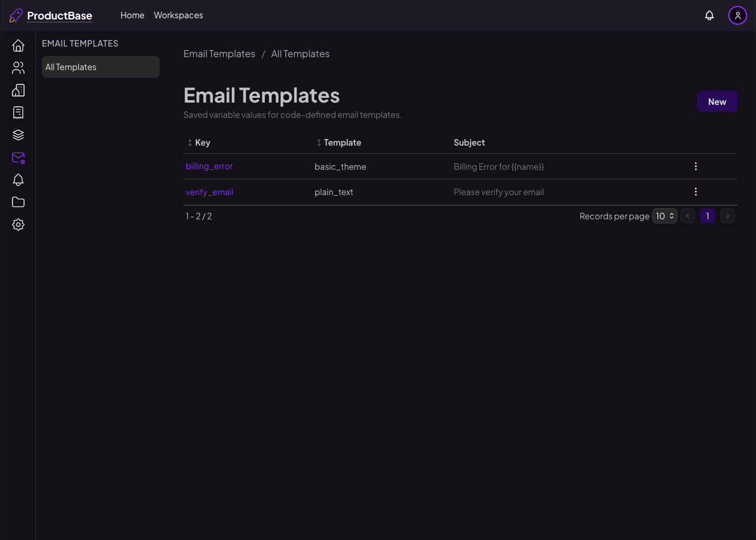
Task: Click the ProductBase brand name link
Action: [x=60, y=16]
